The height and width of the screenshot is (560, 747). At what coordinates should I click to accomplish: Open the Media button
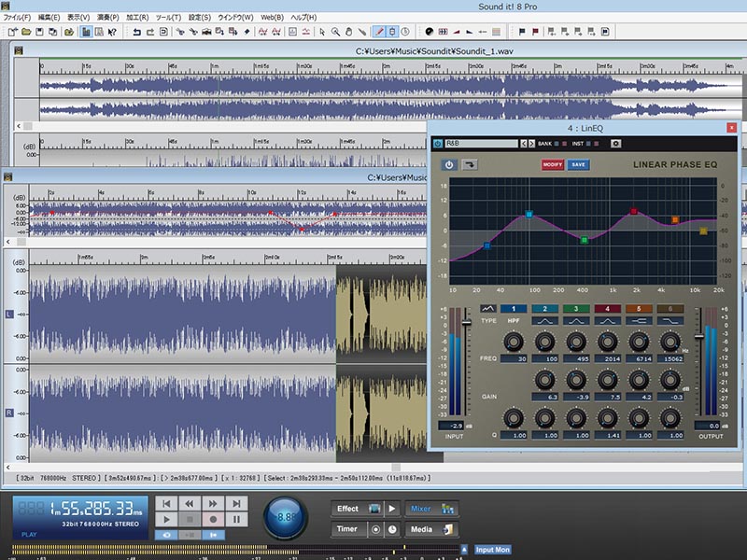[431, 529]
